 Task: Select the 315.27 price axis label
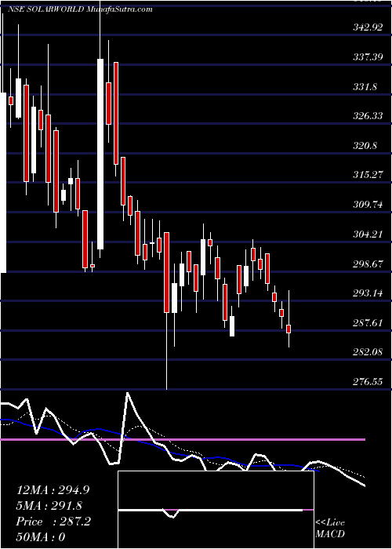tap(368, 175)
